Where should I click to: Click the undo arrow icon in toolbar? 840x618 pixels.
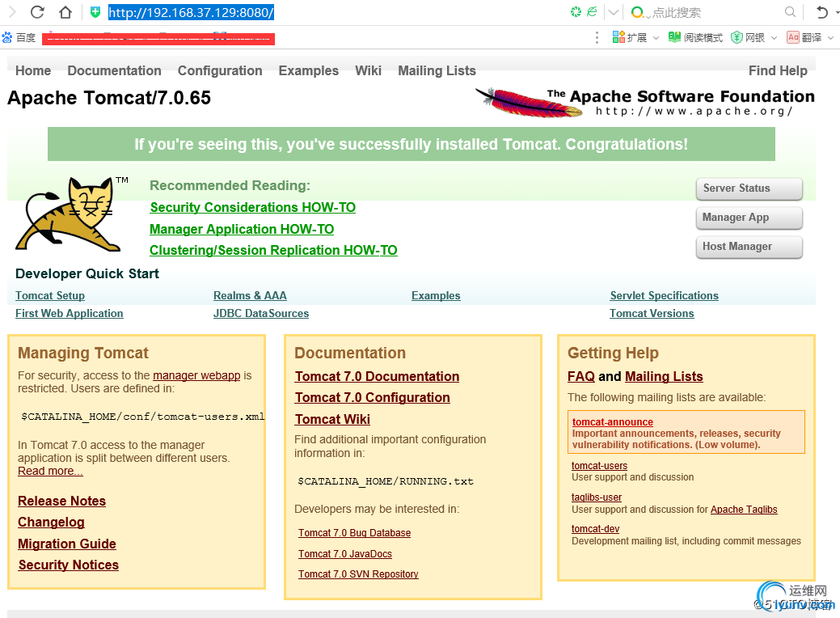pyautogui.click(x=821, y=12)
